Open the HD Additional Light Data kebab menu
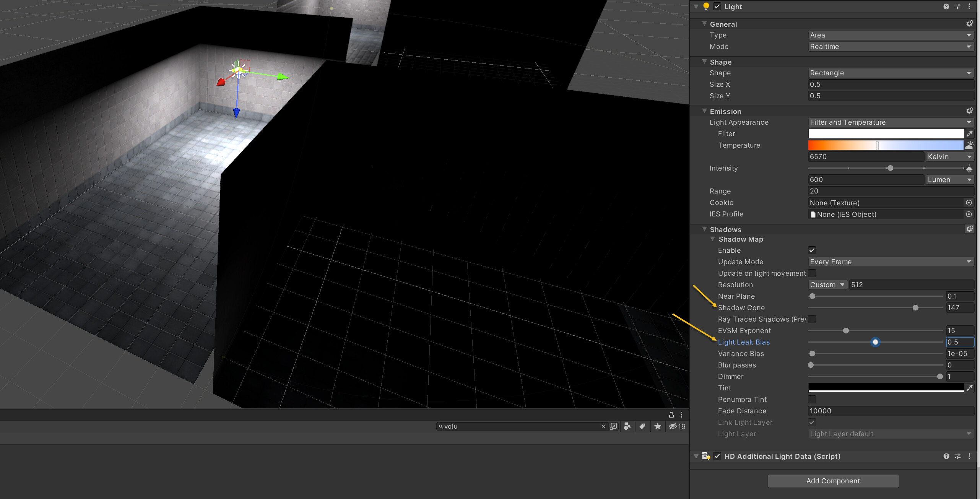This screenshot has height=499, width=980. pyautogui.click(x=969, y=456)
